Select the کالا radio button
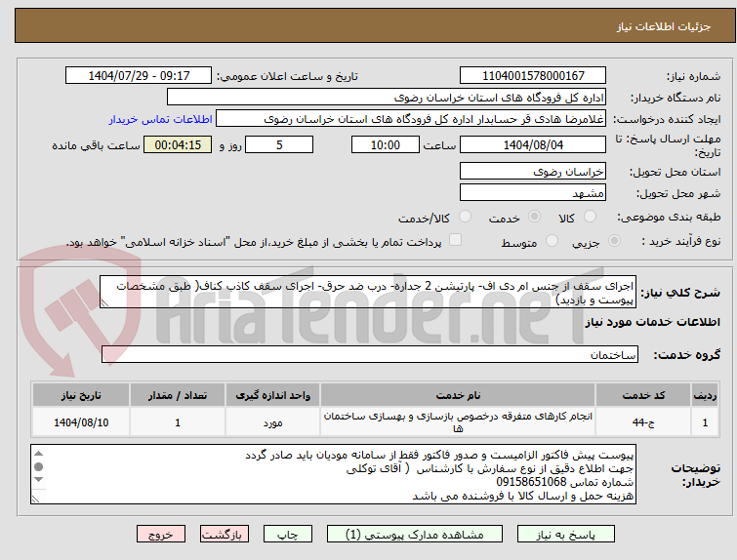 pos(590,217)
